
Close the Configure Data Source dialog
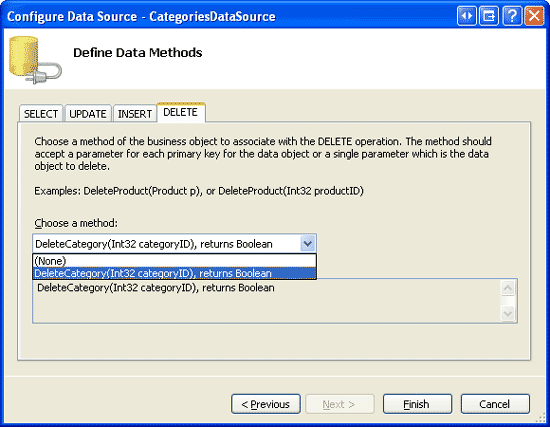point(534,16)
